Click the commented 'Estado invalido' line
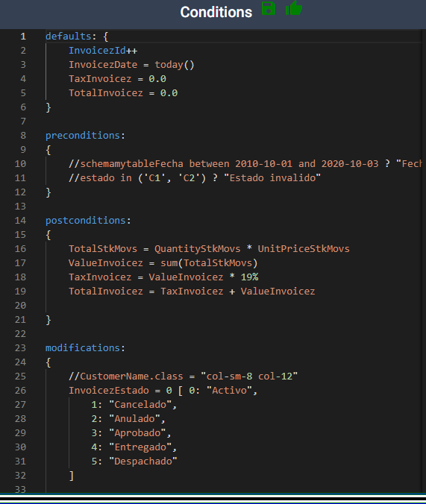 pos(195,177)
